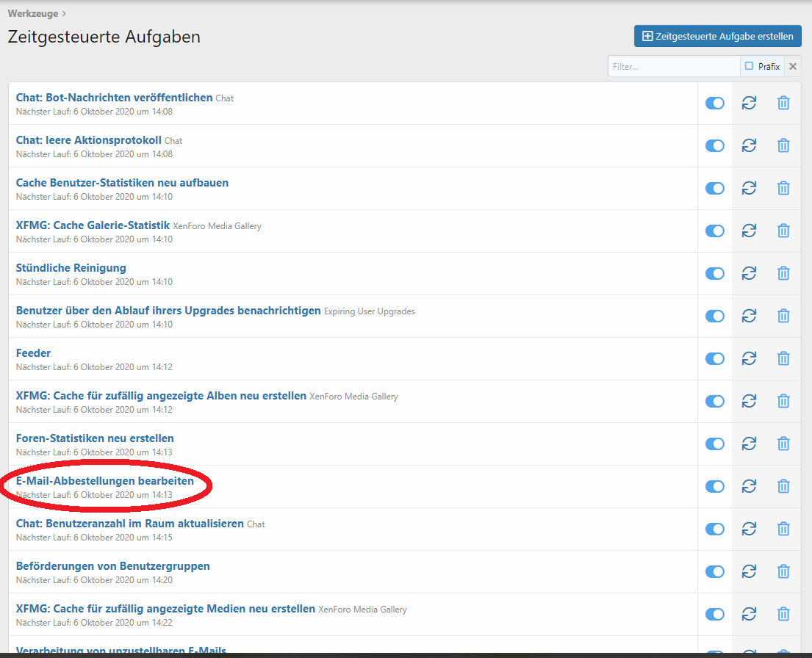This screenshot has width=812, height=658.
Task: Run Chat: leere Aktionsprotokoll task now
Action: [749, 145]
